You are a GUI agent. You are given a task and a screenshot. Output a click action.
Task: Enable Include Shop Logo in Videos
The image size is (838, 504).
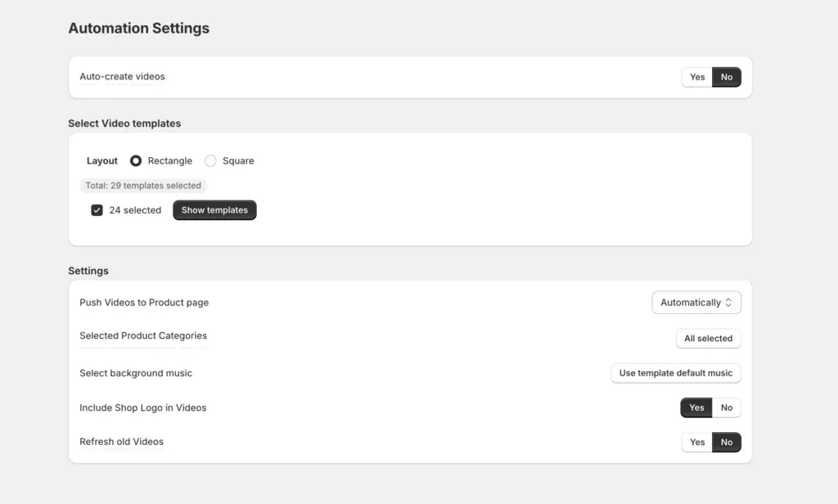pos(696,407)
